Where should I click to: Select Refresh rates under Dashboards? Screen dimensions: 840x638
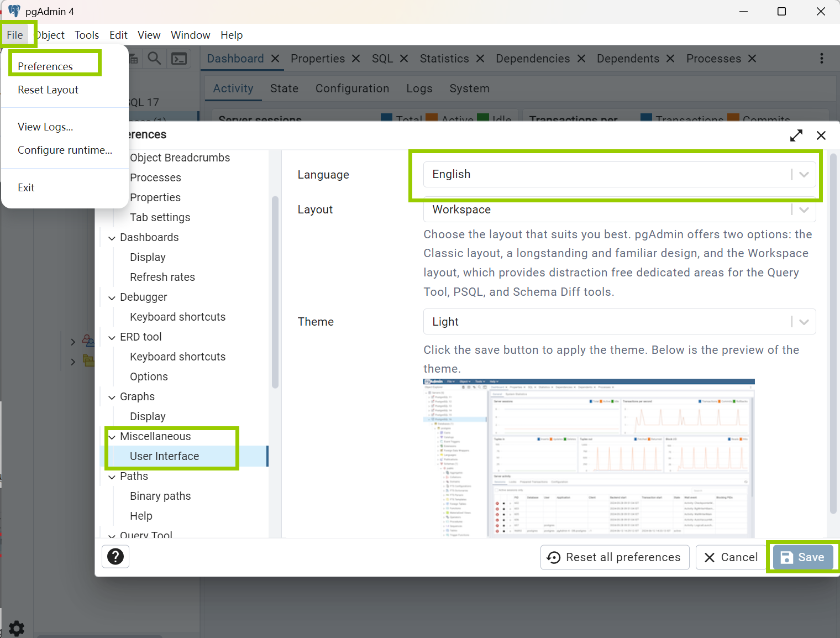point(162,277)
